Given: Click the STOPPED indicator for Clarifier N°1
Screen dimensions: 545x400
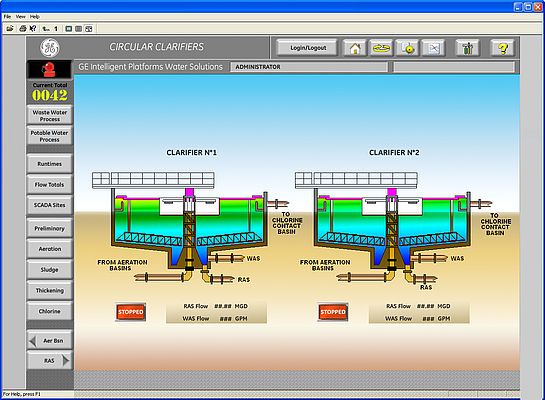Looking at the screenshot, I should 131,312.
